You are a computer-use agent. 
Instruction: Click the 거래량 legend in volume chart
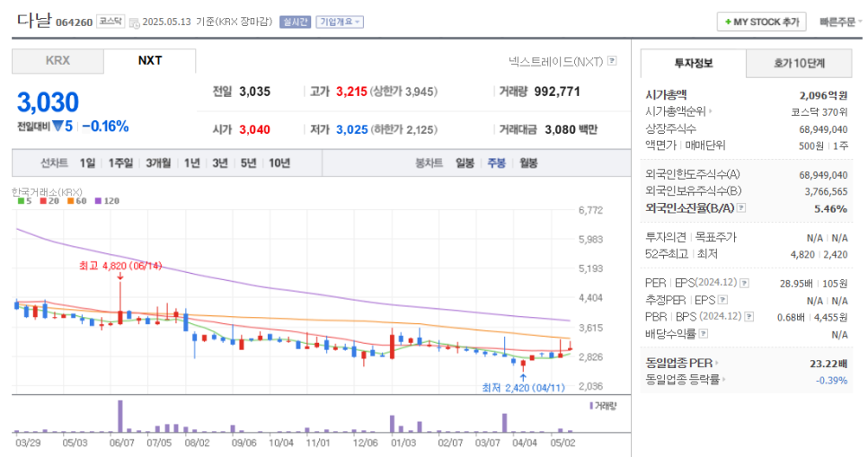click(604, 406)
